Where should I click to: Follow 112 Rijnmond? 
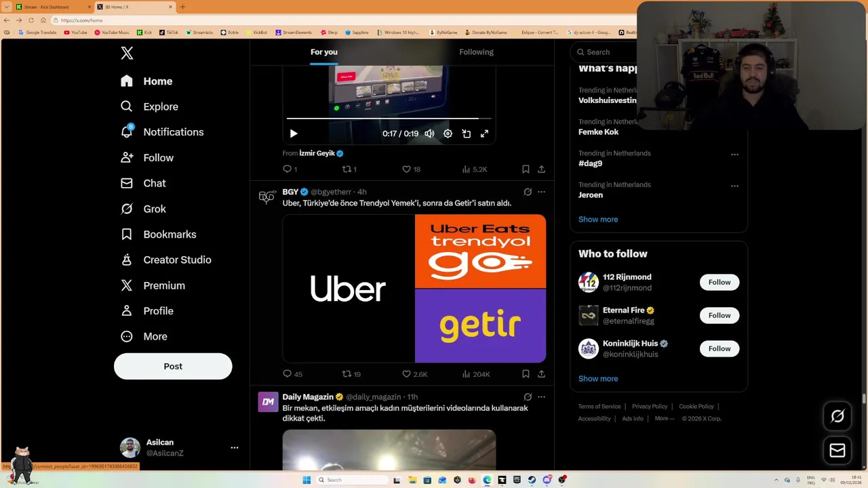719,282
